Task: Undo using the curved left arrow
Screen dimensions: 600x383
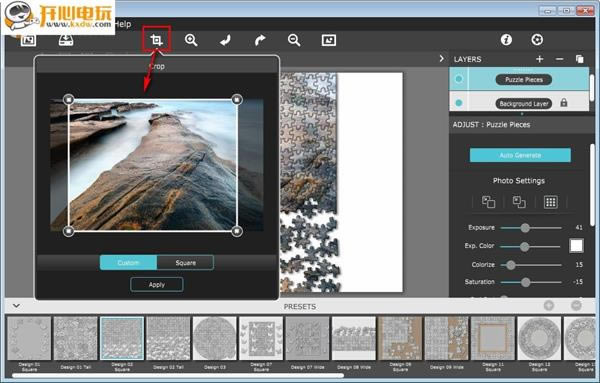Action: coord(225,40)
